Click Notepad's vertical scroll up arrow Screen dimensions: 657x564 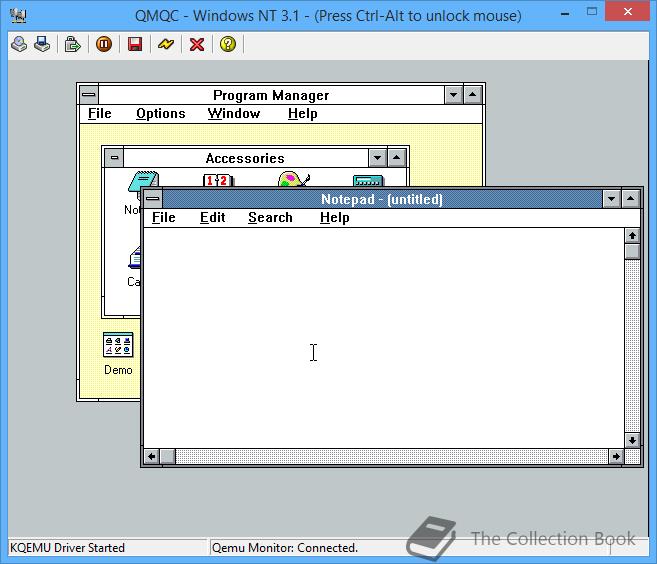coord(632,235)
